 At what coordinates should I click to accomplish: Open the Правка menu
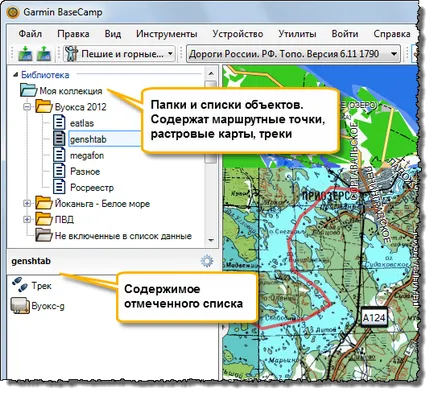[x=73, y=34]
